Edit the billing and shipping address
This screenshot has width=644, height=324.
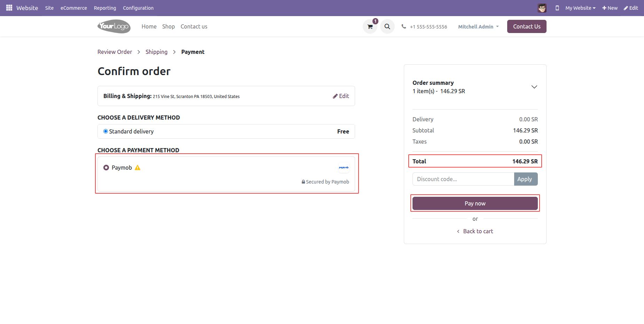coord(341,96)
